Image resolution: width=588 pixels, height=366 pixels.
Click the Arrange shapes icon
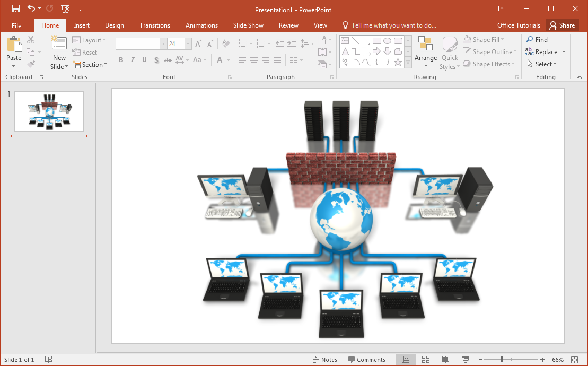pos(425,45)
